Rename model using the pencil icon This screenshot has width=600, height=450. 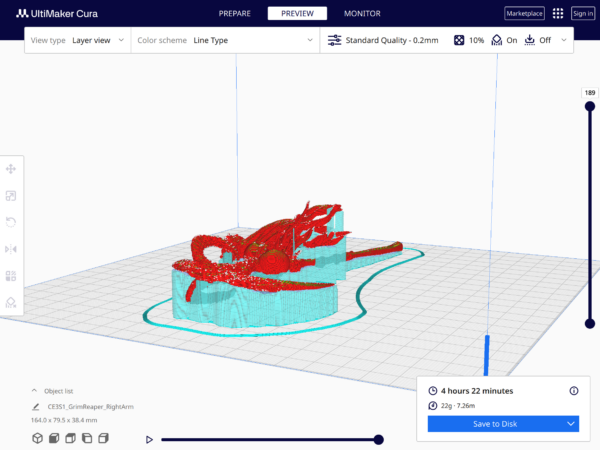[36, 408]
